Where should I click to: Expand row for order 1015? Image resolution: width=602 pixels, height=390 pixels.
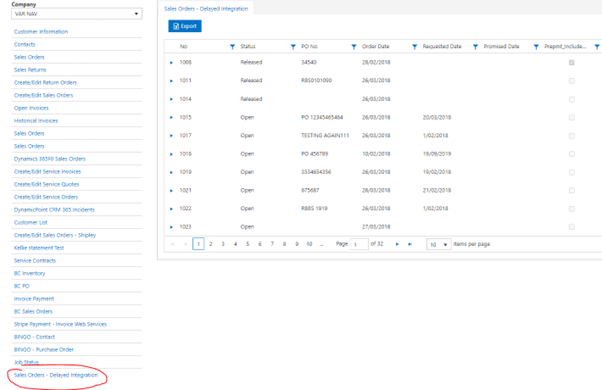(x=171, y=117)
